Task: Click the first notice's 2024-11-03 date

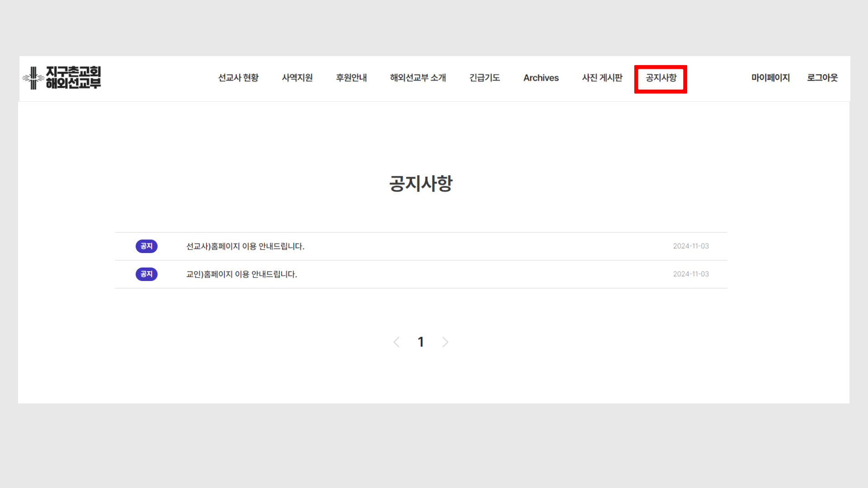Action: (x=690, y=246)
